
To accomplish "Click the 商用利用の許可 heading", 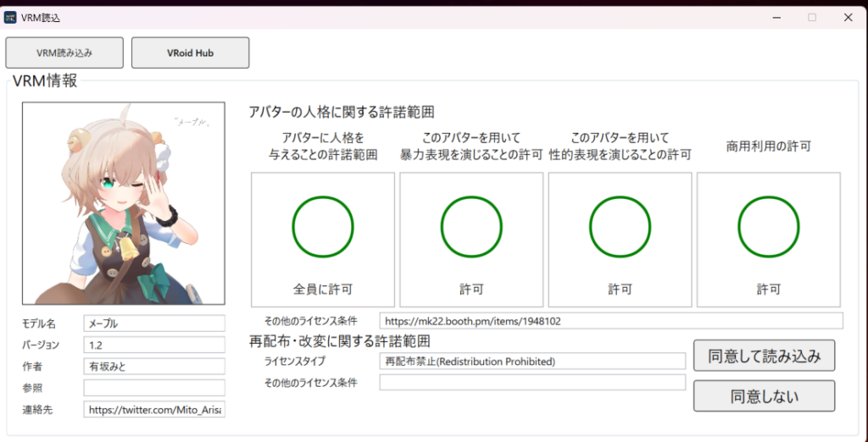I will coord(768,146).
